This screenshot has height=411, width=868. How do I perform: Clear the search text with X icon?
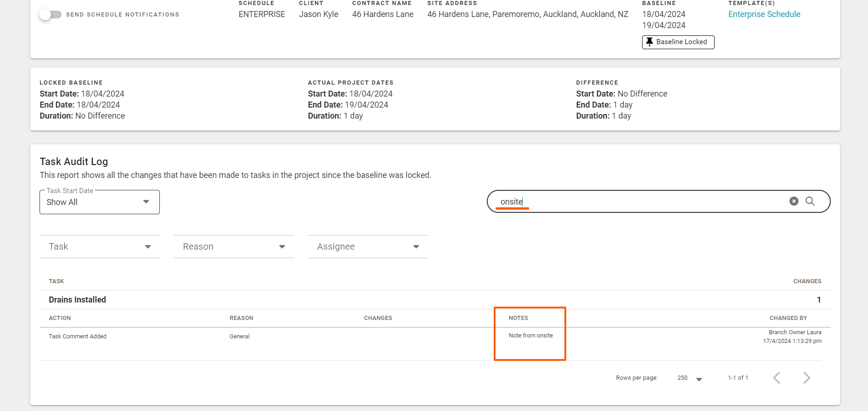click(x=794, y=201)
